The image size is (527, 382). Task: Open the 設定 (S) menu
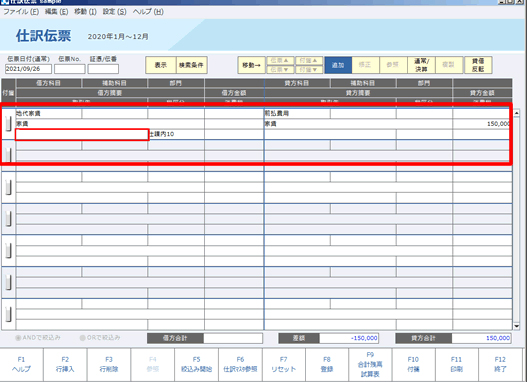coord(115,12)
